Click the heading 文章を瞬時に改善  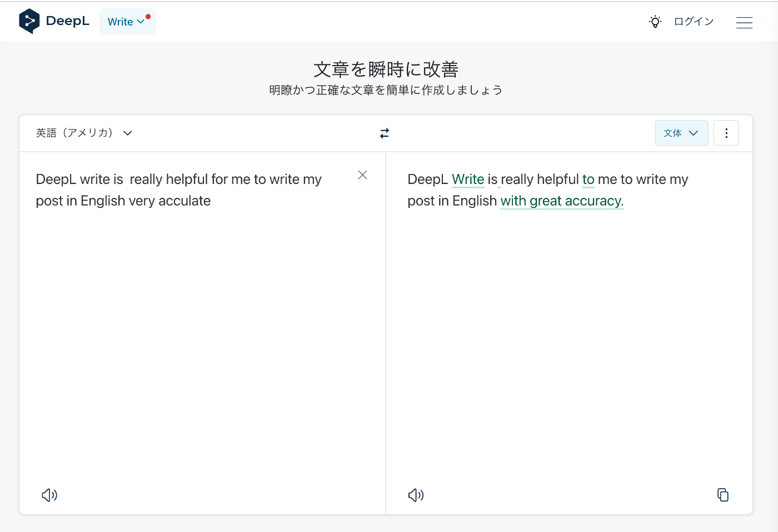pyautogui.click(x=386, y=69)
